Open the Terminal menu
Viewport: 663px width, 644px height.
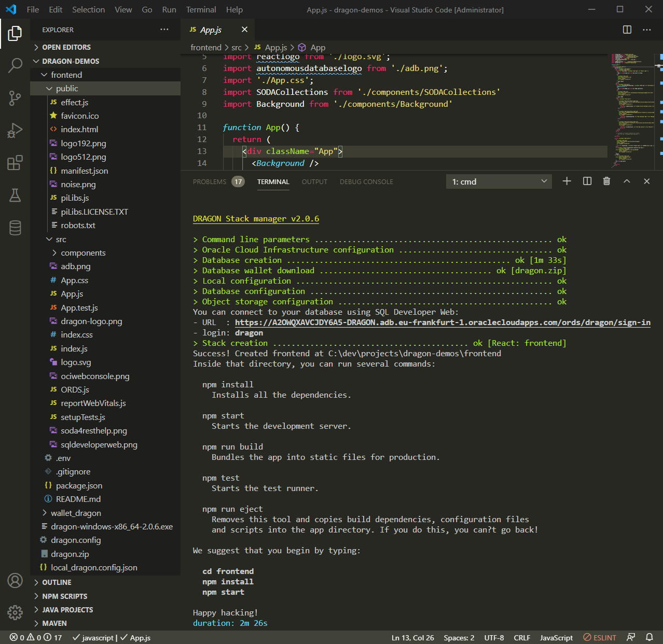(x=201, y=9)
